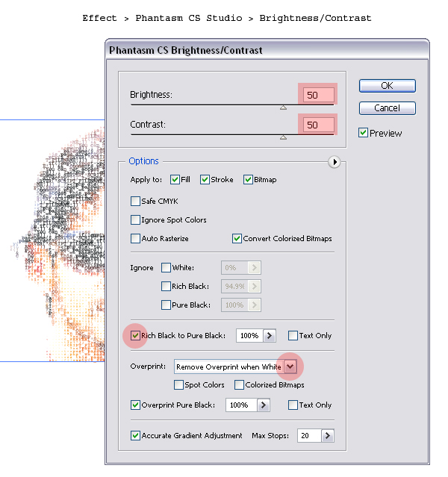This screenshot has width=448, height=477.
Task: Click the Max Stops value field
Action: 309,435
